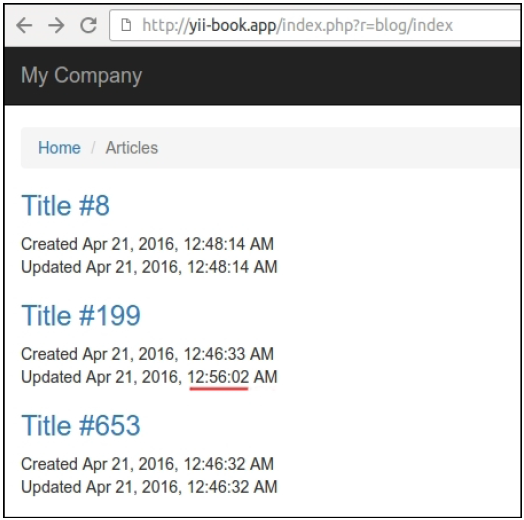Click the page info icon in address bar
The height and width of the screenshot is (520, 524).
point(126,25)
